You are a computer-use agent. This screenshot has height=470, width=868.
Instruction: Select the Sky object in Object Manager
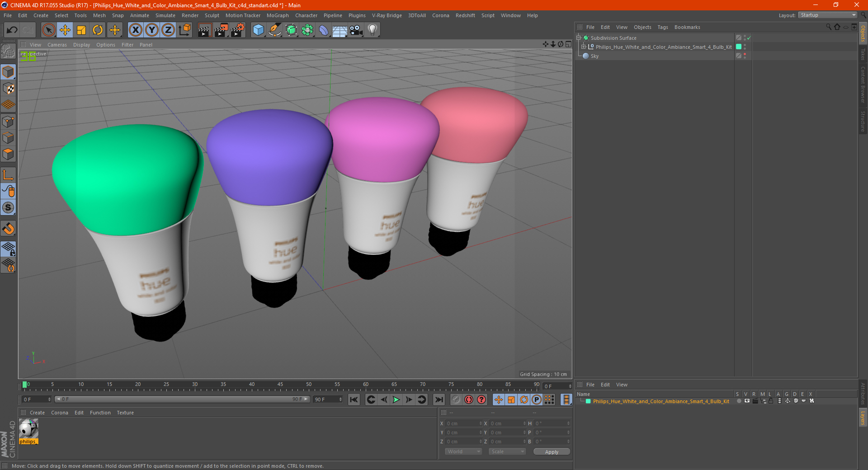(x=594, y=56)
